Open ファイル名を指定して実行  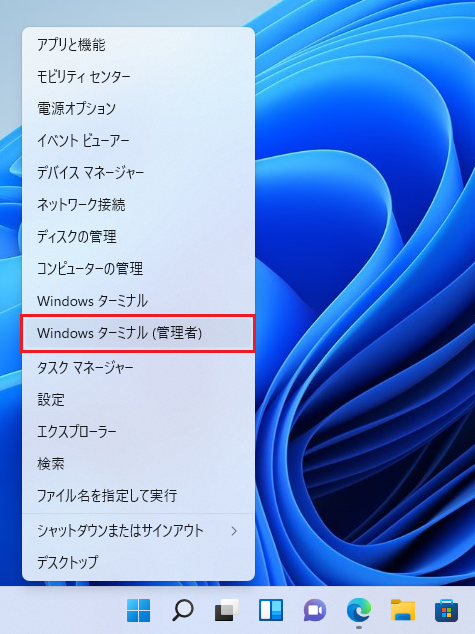(x=138, y=495)
